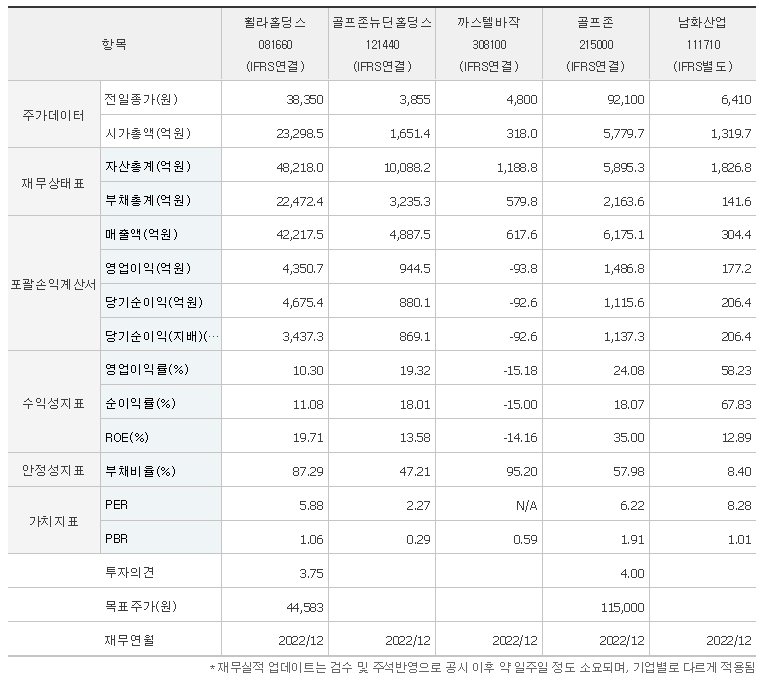Click the 44,583 target price value

tap(305, 607)
